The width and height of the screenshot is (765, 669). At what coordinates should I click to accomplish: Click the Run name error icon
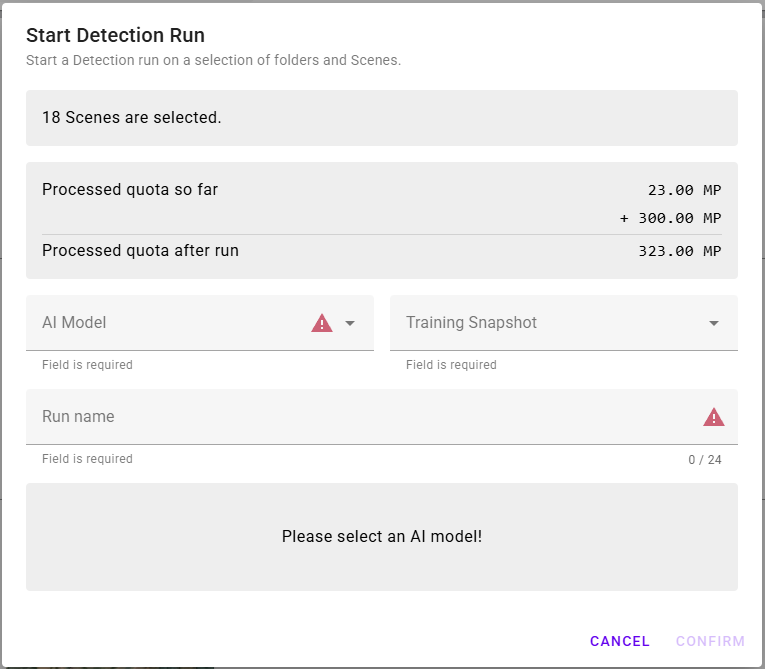714,417
